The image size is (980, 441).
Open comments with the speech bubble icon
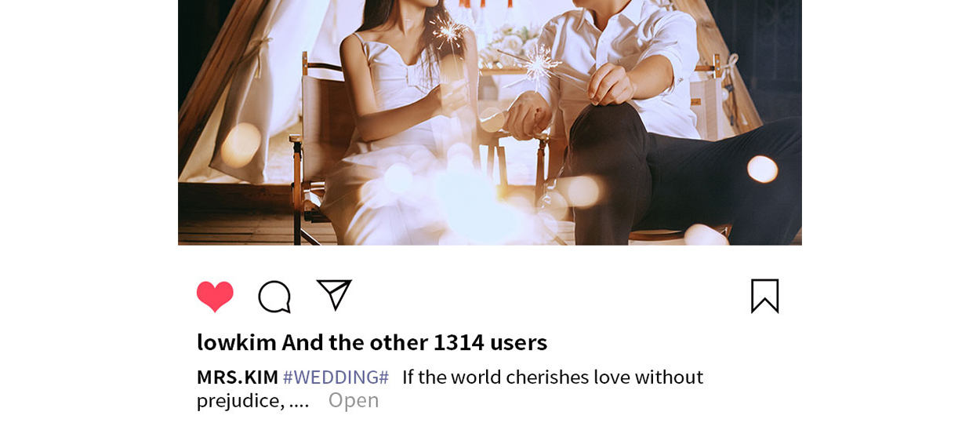click(274, 297)
